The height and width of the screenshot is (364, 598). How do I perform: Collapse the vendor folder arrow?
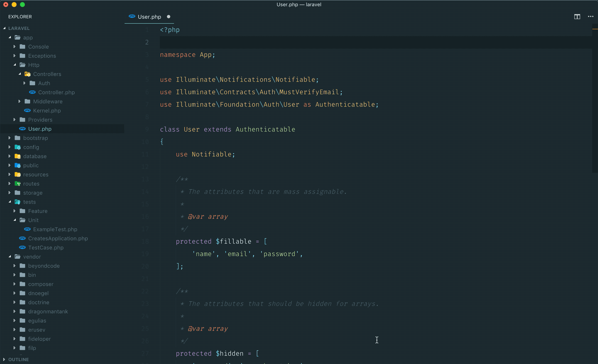[10, 256]
